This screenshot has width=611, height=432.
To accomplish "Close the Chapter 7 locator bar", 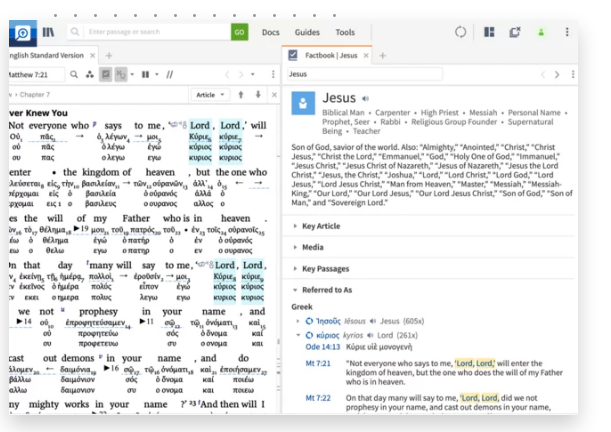I will [x=274, y=95].
